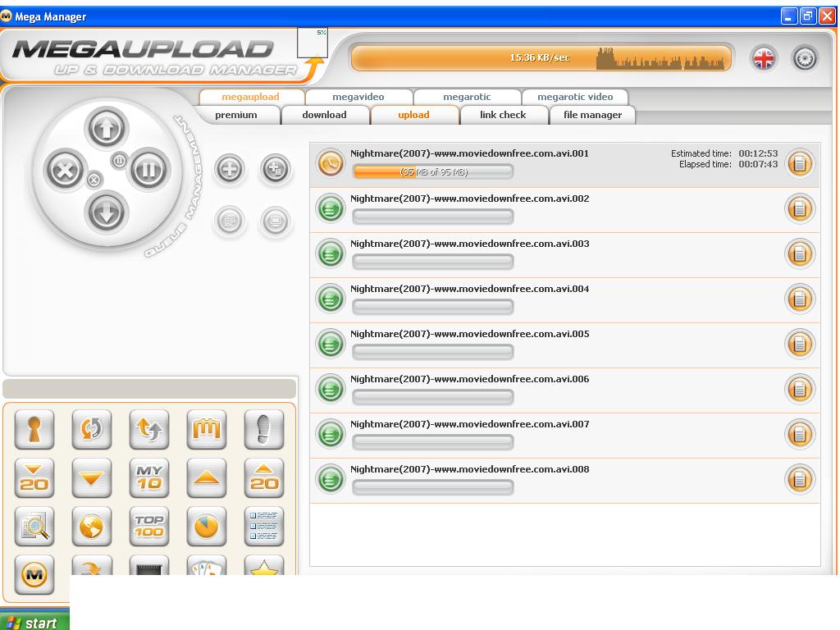
Task: Switch to the megarotic video tab
Action: click(x=575, y=97)
